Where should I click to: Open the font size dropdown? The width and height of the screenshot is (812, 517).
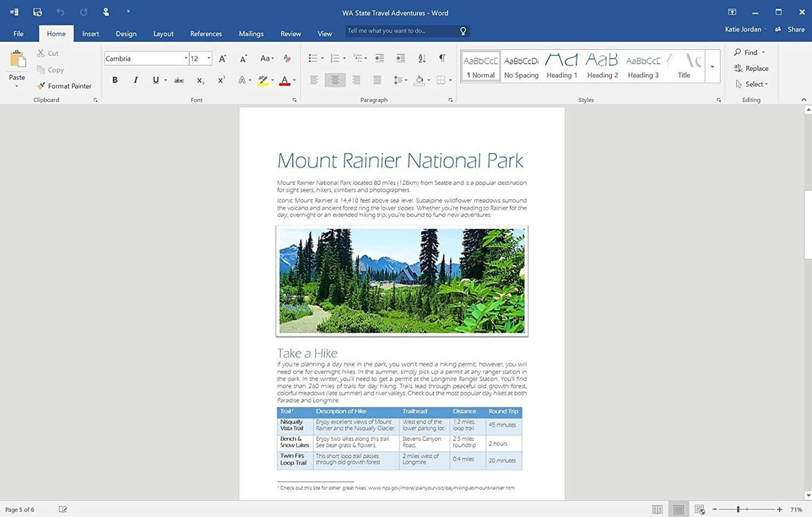pos(208,58)
